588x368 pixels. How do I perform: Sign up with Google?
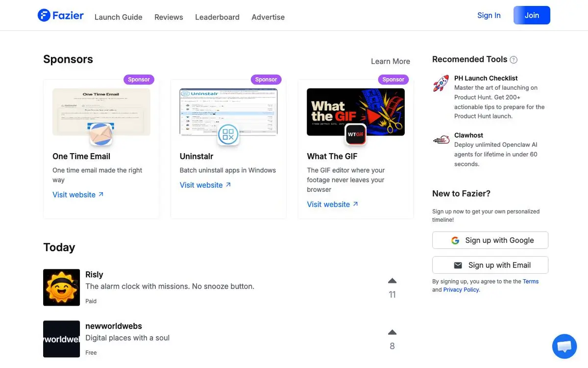(x=490, y=240)
